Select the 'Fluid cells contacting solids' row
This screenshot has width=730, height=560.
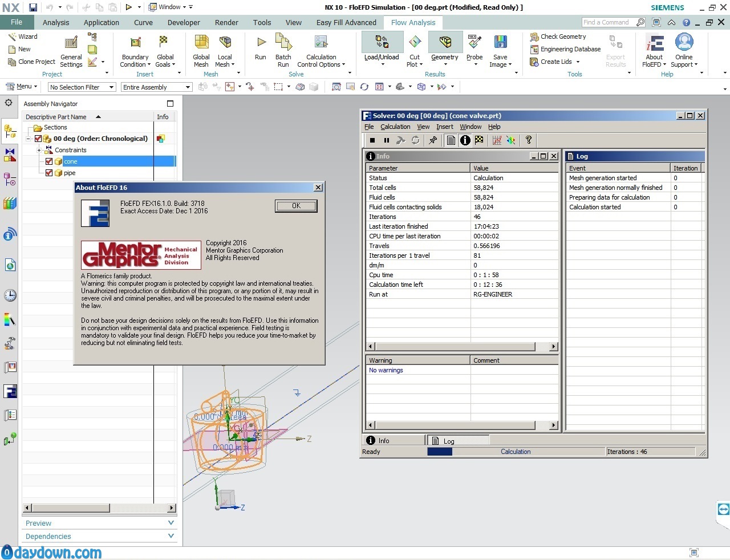462,207
